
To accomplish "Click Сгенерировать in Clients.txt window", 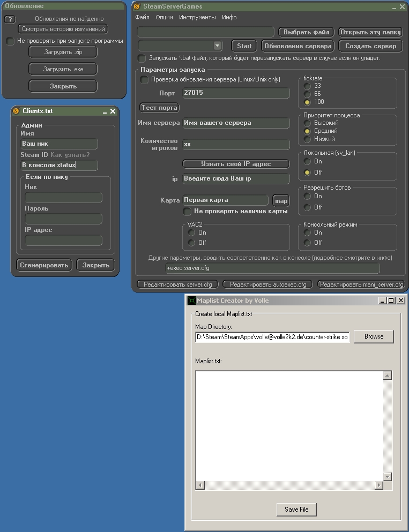I will [x=44, y=265].
